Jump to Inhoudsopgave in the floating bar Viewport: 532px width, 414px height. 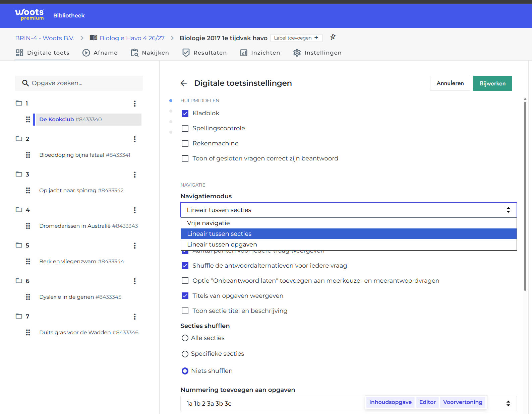(x=391, y=402)
